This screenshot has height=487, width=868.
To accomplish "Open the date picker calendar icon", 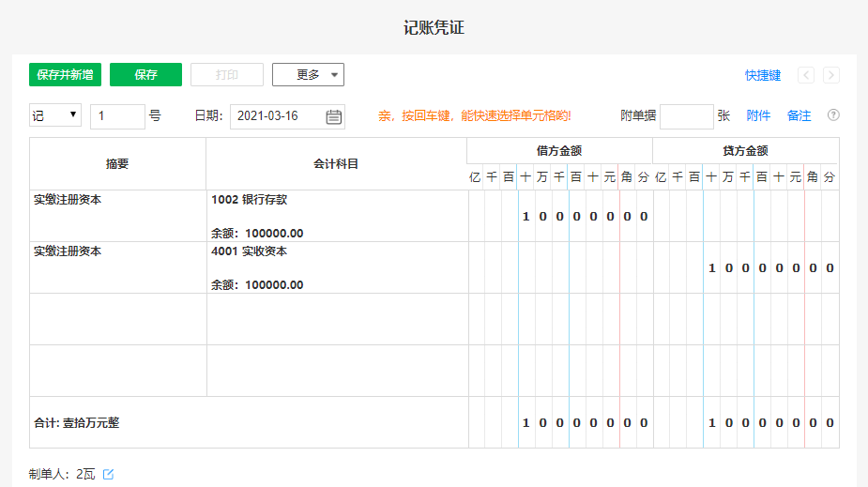I will coord(333,116).
